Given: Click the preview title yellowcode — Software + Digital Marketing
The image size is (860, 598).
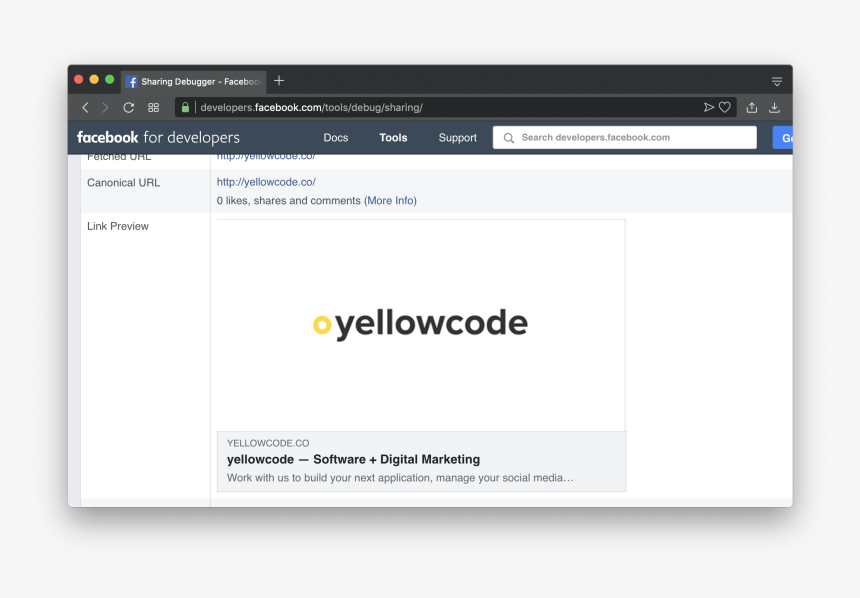Looking at the screenshot, I should pos(353,459).
